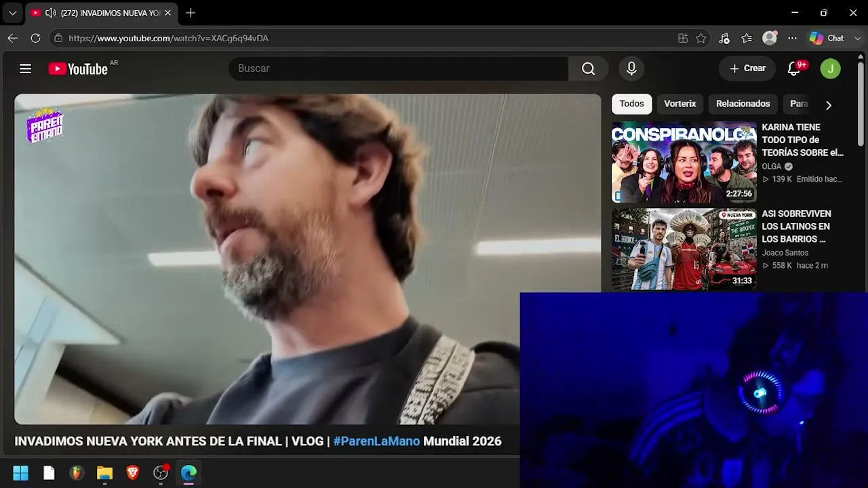Click the 139 K views text
This screenshot has height=488, width=868.
click(782, 179)
